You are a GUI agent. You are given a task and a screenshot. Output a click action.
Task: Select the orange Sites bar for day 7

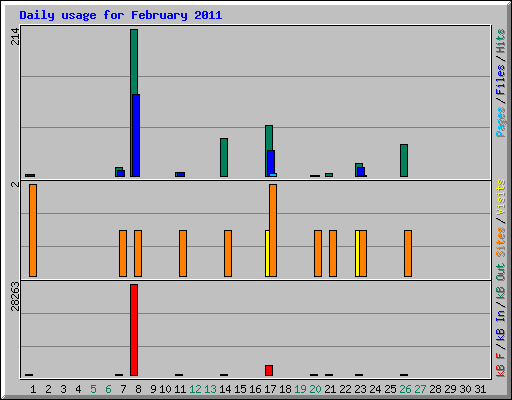coord(123,253)
